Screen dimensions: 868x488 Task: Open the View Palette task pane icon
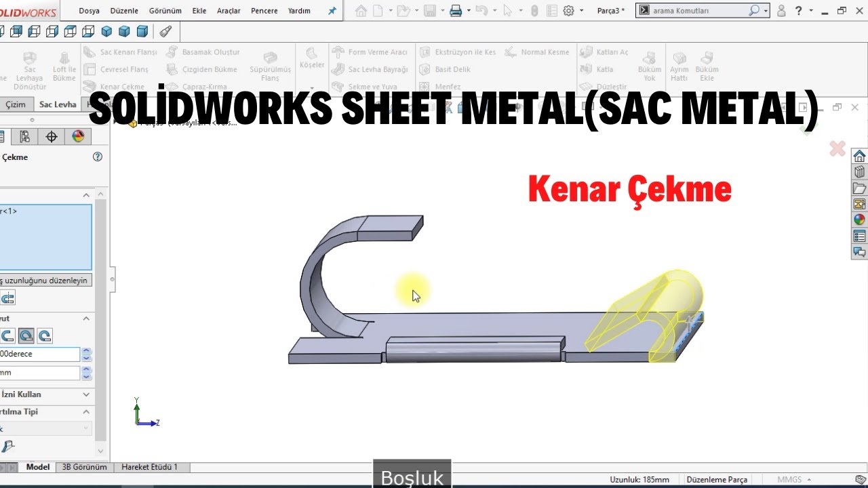tap(859, 203)
